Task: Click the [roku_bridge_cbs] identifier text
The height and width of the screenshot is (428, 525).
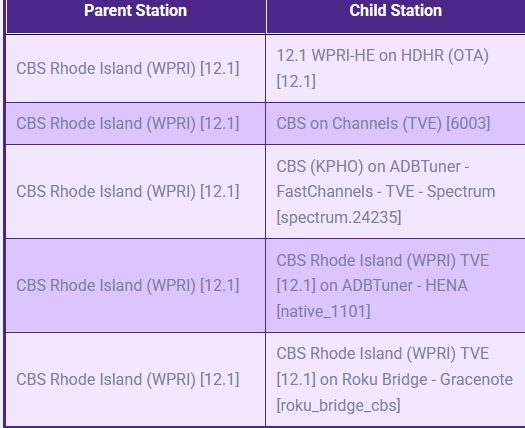Action: pyautogui.click(x=339, y=405)
